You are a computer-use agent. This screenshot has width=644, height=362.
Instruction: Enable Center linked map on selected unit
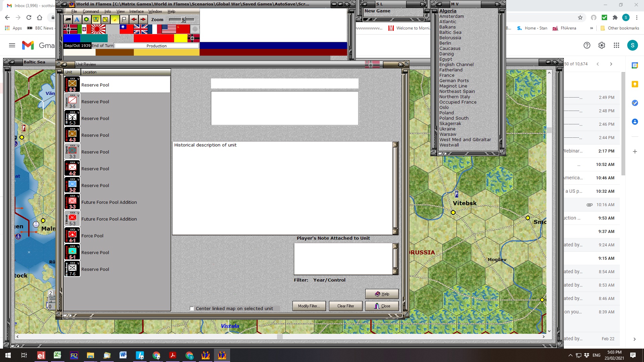192,308
